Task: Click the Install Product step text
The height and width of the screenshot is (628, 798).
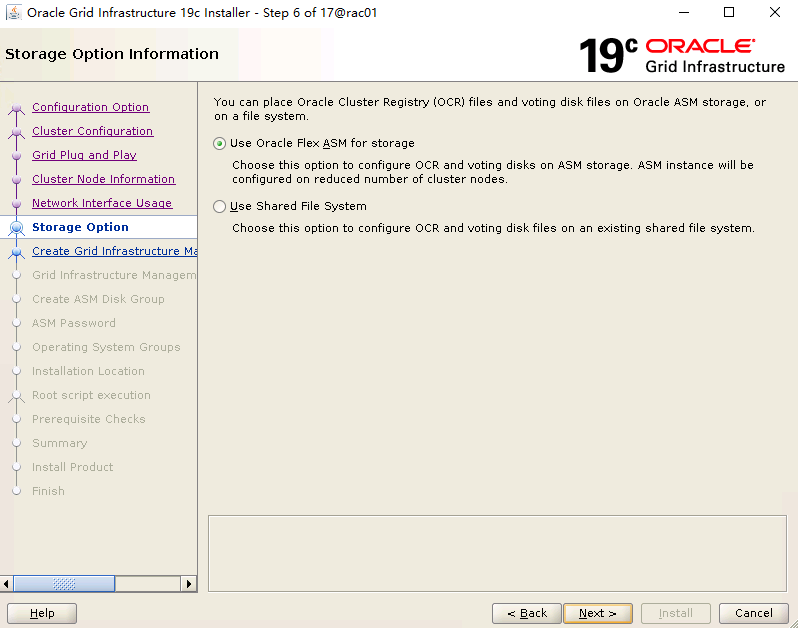Action: [x=72, y=467]
